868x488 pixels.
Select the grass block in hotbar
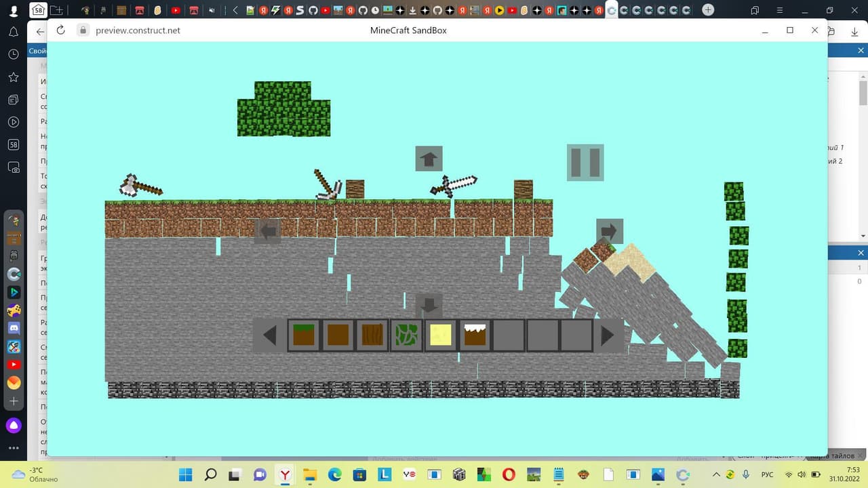point(304,335)
